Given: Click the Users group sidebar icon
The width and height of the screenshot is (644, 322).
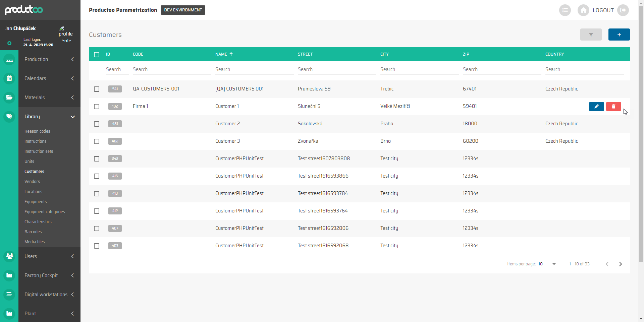Looking at the screenshot, I should point(9,256).
